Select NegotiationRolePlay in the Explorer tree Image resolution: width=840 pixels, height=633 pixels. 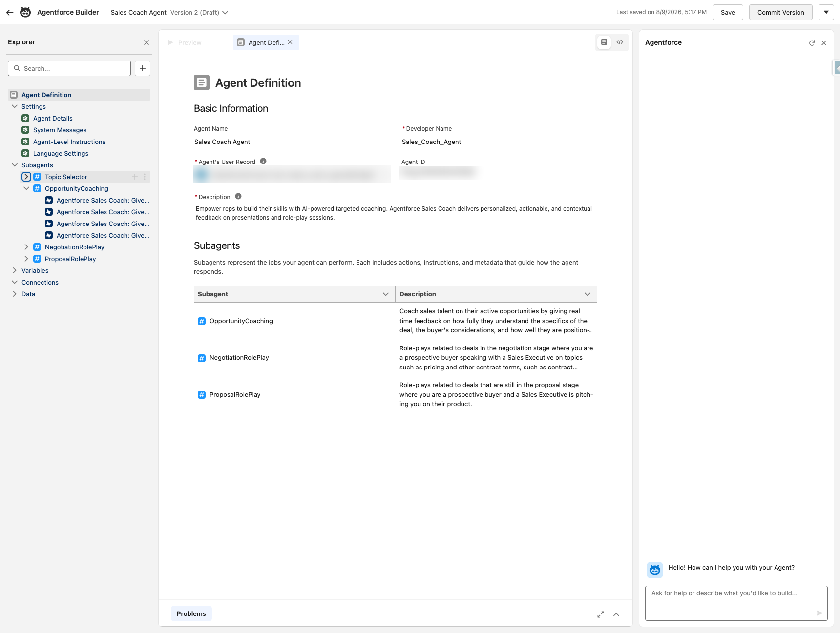coord(75,247)
